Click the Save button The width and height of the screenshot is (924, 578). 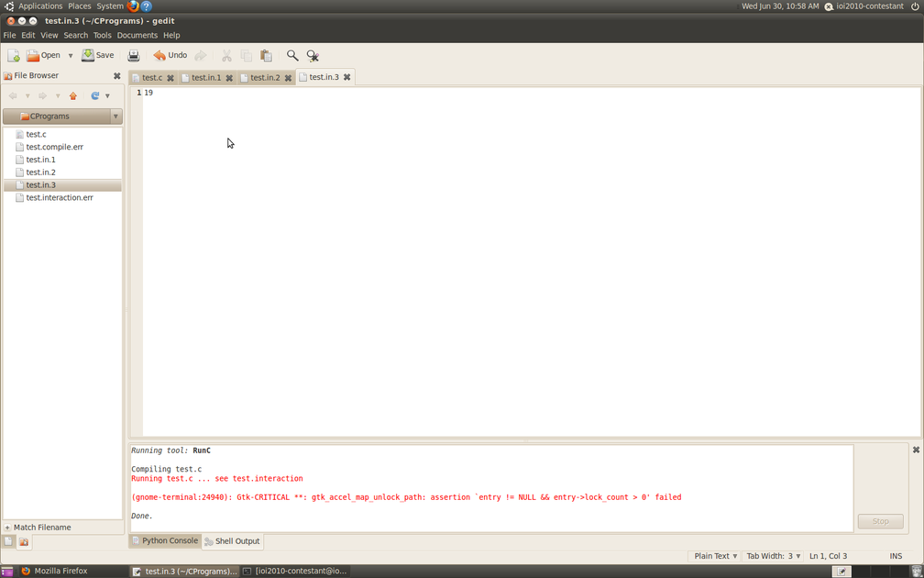(x=98, y=56)
